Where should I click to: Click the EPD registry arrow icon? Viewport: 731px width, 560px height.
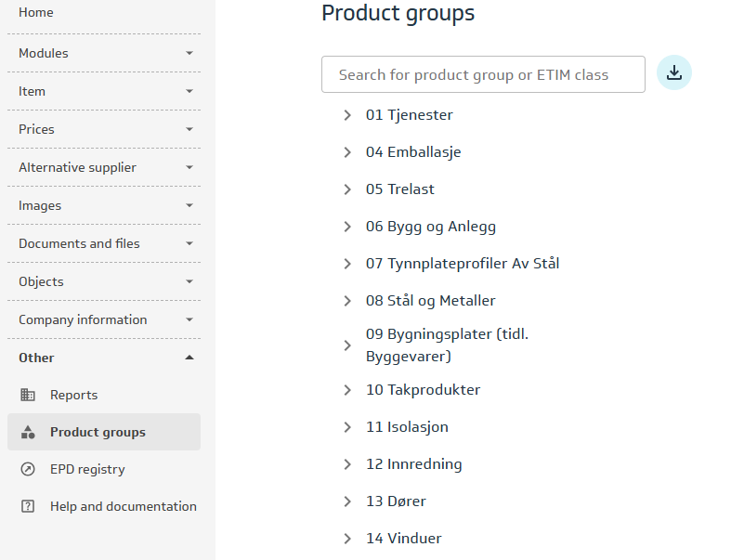28,469
